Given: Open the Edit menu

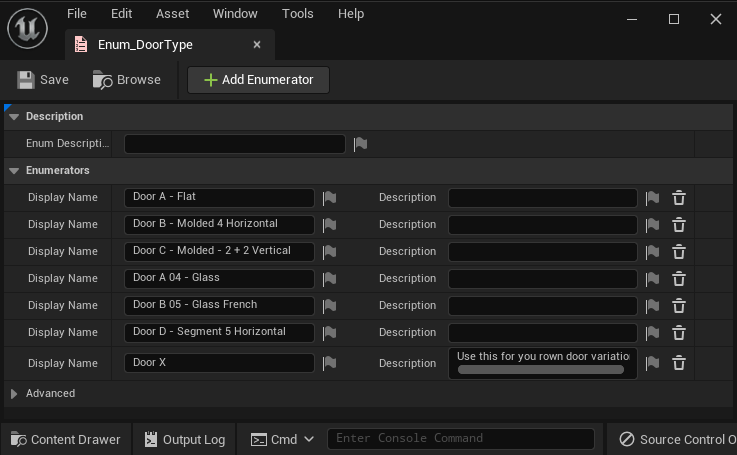Looking at the screenshot, I should pos(121,14).
